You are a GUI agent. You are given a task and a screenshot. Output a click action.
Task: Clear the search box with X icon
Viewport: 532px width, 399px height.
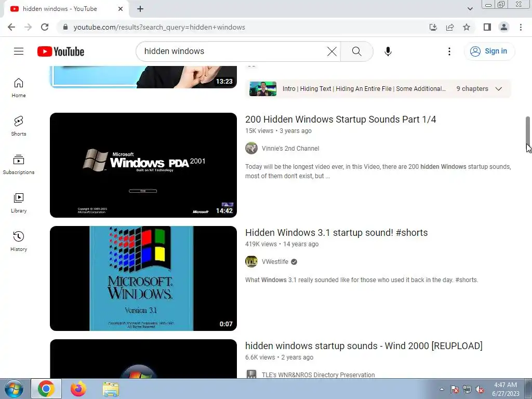click(x=332, y=51)
